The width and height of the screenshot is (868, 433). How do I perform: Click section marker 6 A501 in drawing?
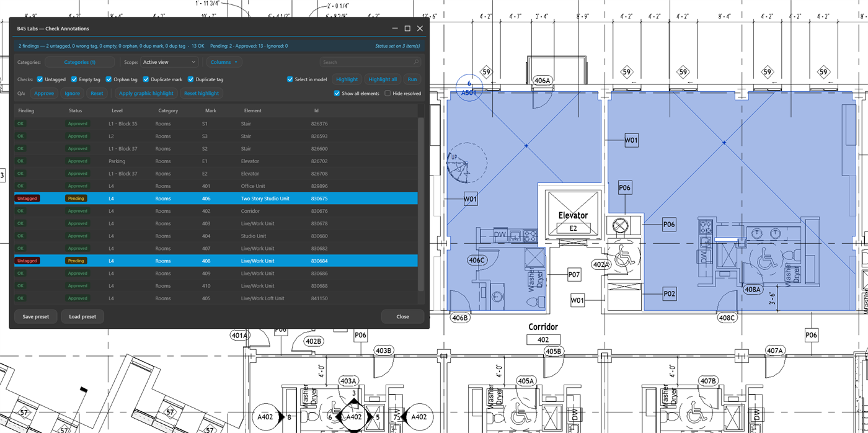point(469,88)
